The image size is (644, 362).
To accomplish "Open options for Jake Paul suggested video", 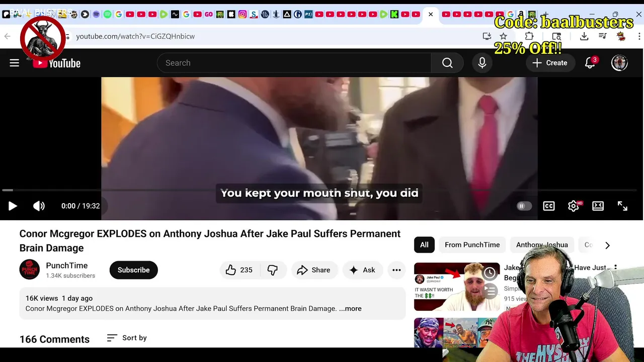I will pyautogui.click(x=615, y=268).
